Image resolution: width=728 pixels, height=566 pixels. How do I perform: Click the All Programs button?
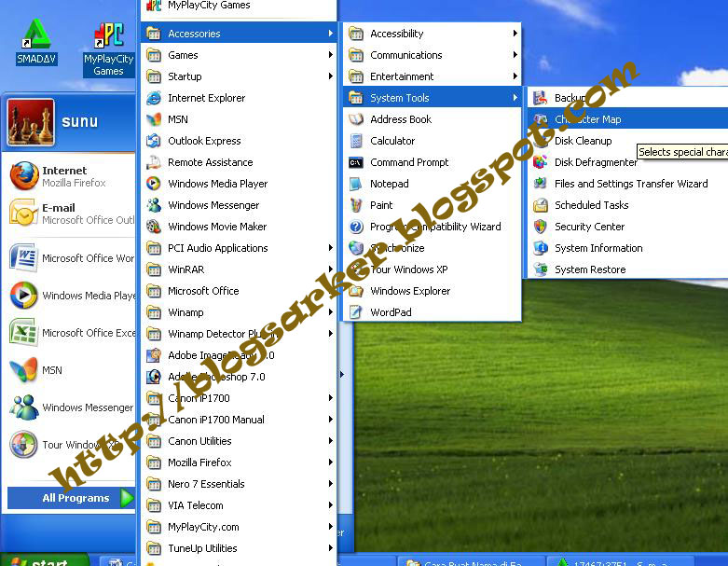[x=71, y=498]
